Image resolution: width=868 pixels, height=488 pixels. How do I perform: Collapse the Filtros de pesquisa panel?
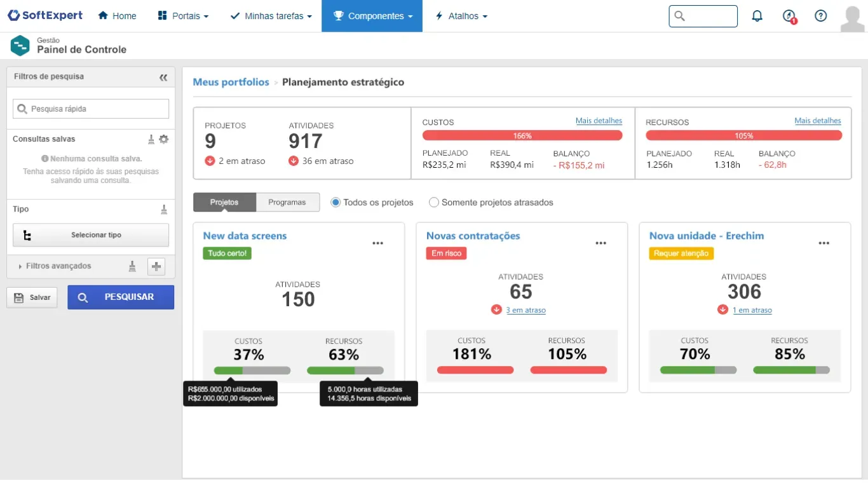[x=163, y=77]
